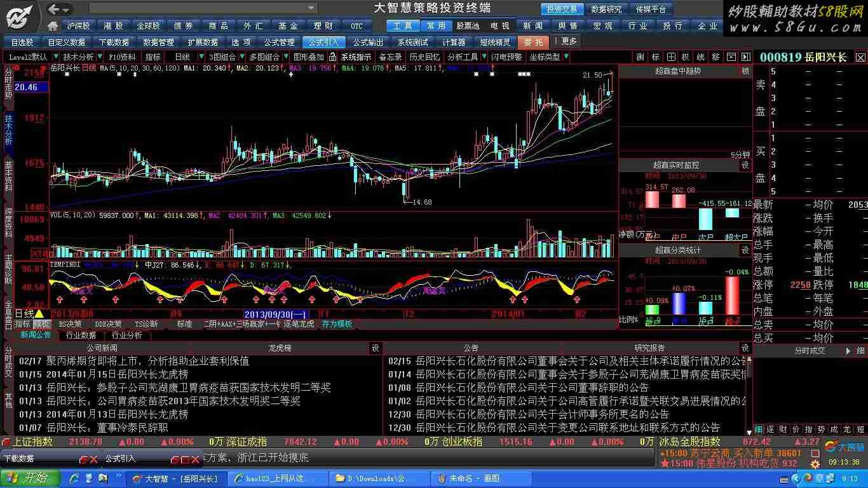Click the Internet Explorer quick-launch icon
868x488 pixels.
74,478
